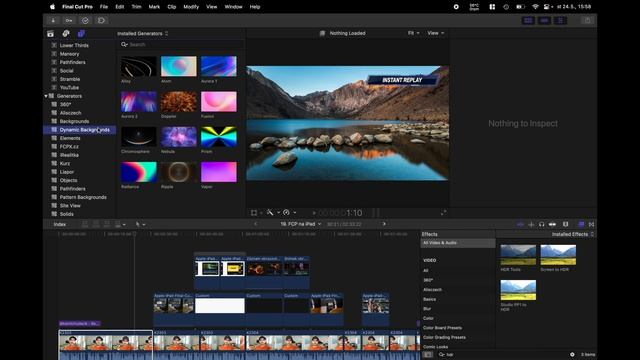Open the retime speedometer menu

click(x=289, y=213)
